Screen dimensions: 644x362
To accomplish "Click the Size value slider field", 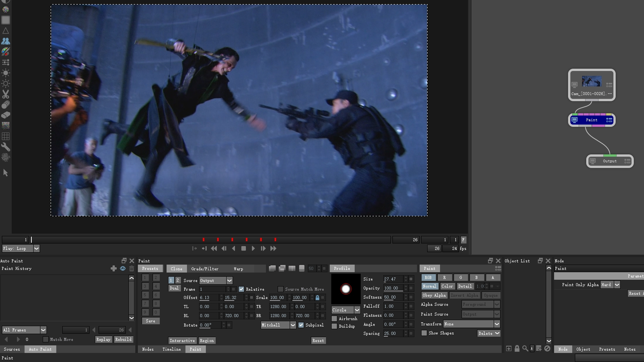I will [393, 279].
